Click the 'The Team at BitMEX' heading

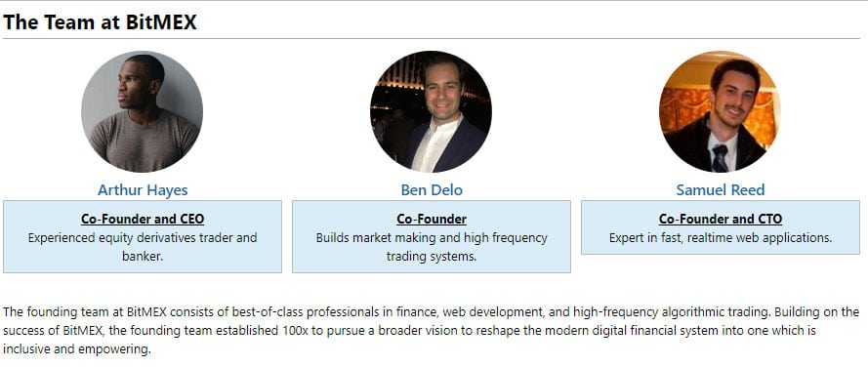click(100, 22)
